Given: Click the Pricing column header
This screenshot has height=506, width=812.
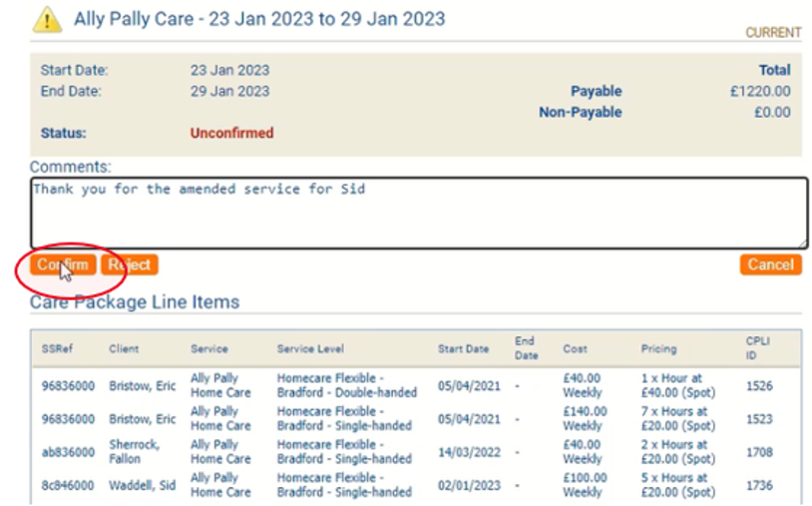Looking at the screenshot, I should 658,349.
